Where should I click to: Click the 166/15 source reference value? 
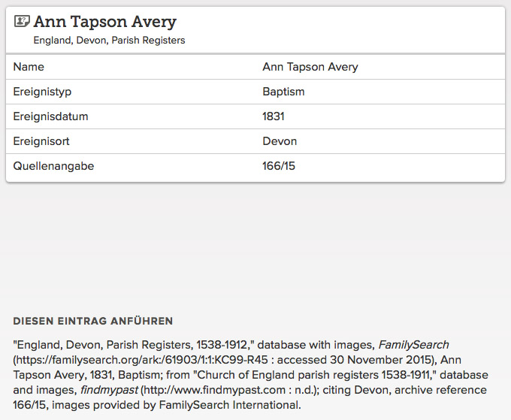point(279,166)
